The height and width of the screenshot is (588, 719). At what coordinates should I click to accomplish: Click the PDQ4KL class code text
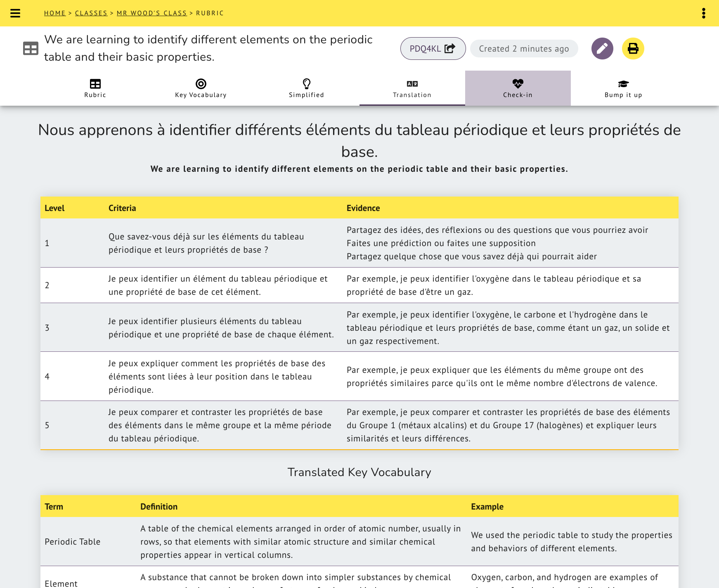[425, 49]
